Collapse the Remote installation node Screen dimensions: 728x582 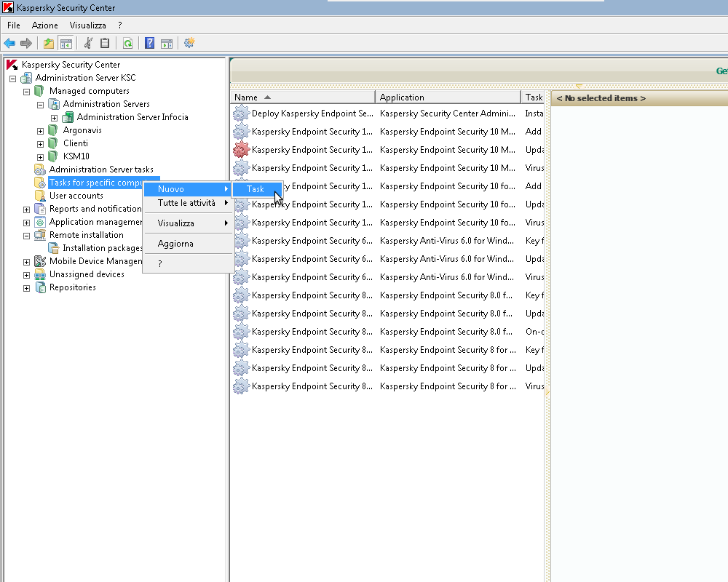click(26, 236)
